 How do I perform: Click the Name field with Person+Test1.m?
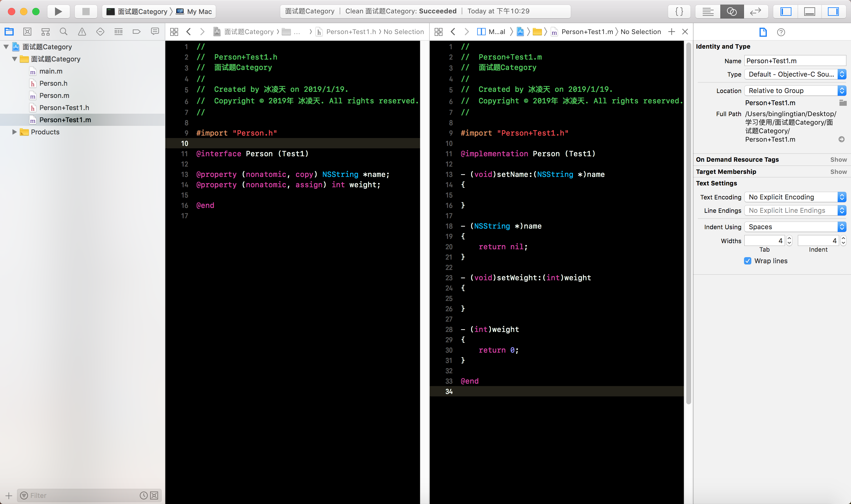[x=795, y=61]
